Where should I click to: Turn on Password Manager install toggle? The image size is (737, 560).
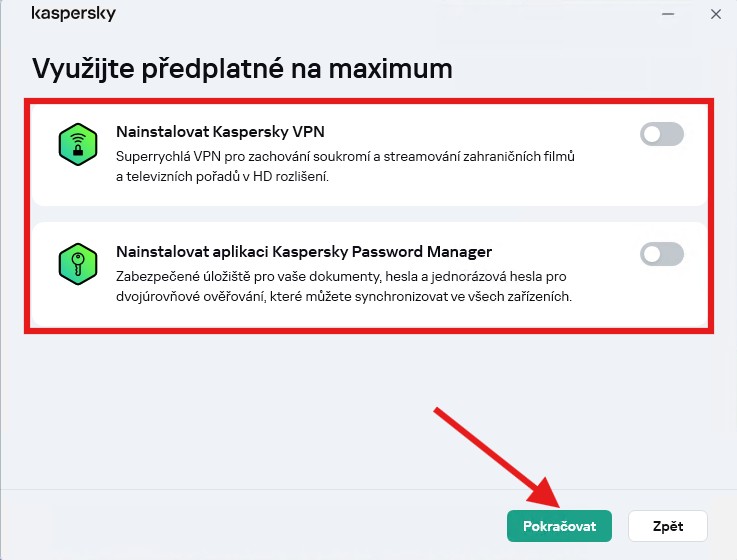(x=661, y=254)
